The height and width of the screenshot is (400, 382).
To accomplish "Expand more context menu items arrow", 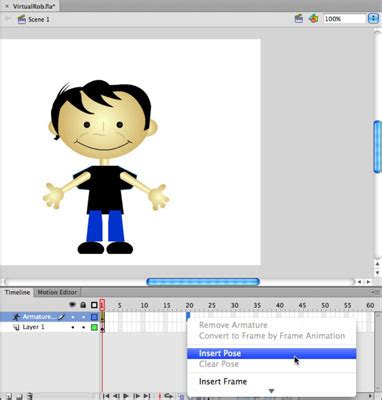I will 271,391.
